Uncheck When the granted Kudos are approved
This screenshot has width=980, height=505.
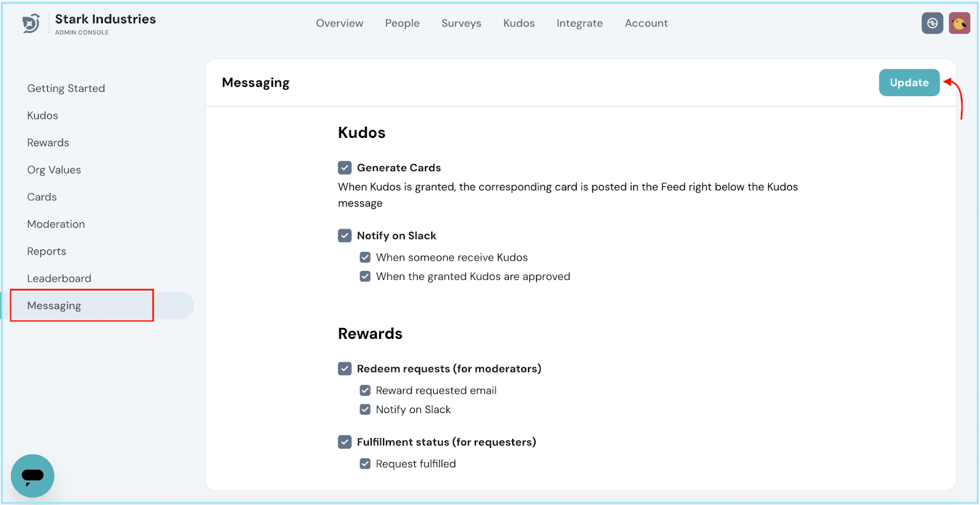(365, 276)
